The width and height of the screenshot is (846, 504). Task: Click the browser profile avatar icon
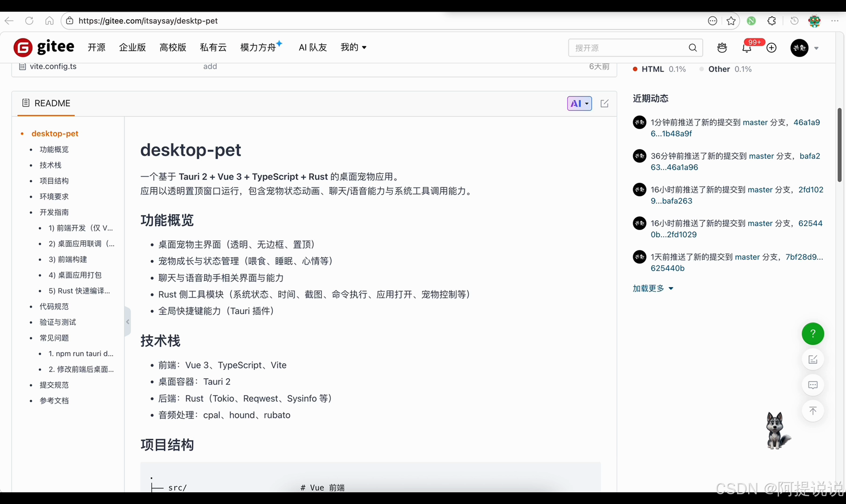(814, 21)
